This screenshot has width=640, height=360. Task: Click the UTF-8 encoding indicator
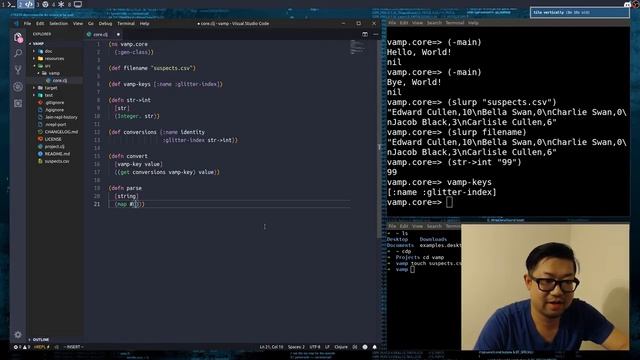[x=315, y=347]
